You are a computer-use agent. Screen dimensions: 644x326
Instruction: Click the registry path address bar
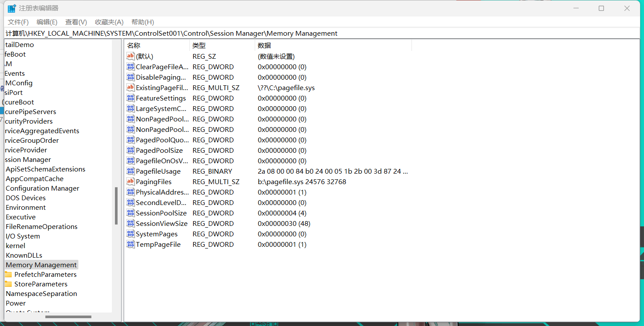pos(322,33)
